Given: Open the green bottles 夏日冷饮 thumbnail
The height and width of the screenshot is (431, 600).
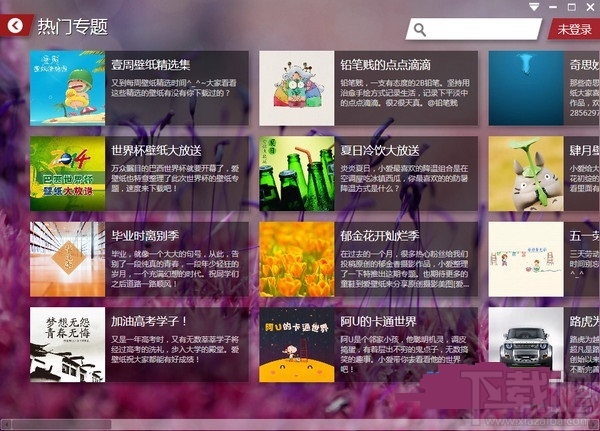Looking at the screenshot, I should click(297, 174).
